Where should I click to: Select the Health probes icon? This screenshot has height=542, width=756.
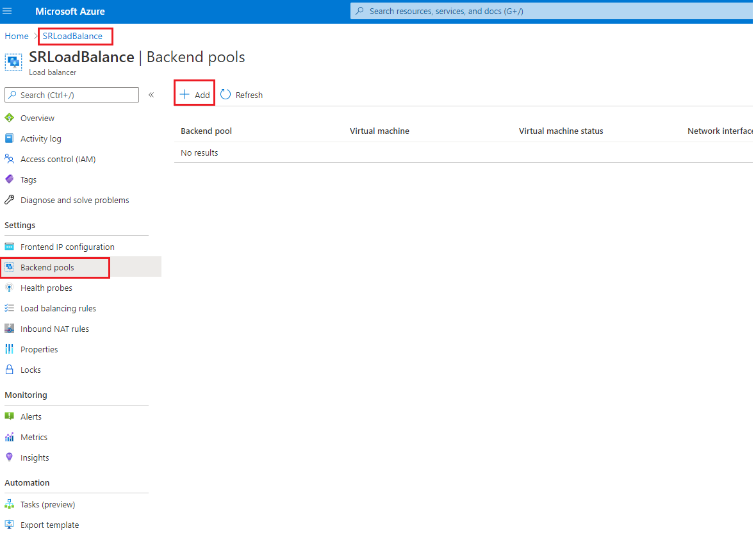10,288
